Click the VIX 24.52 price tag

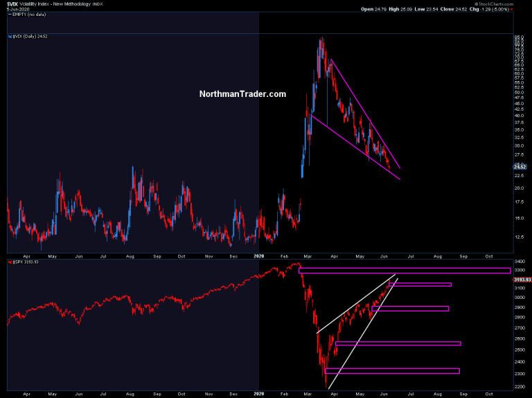coord(521,167)
